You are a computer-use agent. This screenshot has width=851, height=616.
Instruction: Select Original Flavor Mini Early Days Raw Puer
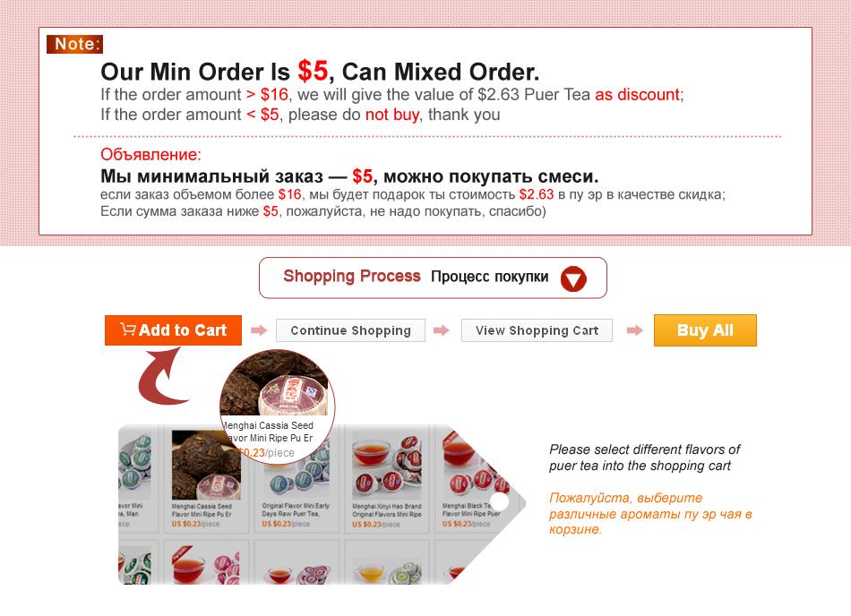pyautogui.click(x=297, y=488)
